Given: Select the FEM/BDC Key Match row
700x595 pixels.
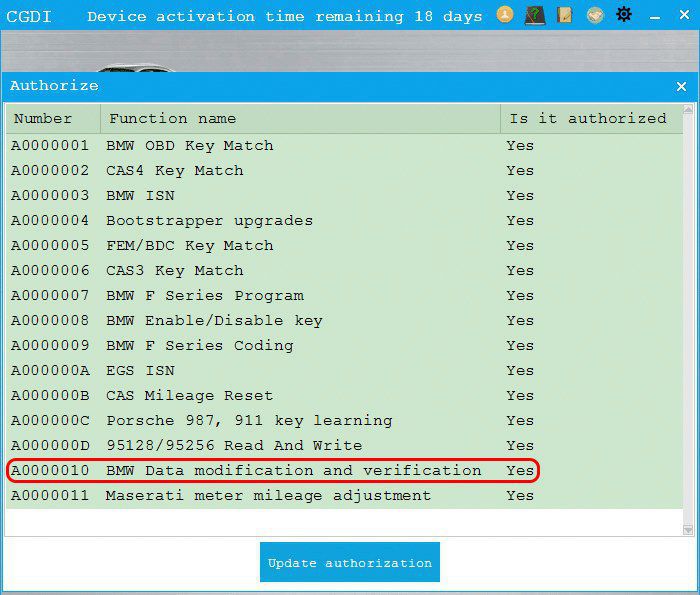Looking at the screenshot, I should coord(344,245).
